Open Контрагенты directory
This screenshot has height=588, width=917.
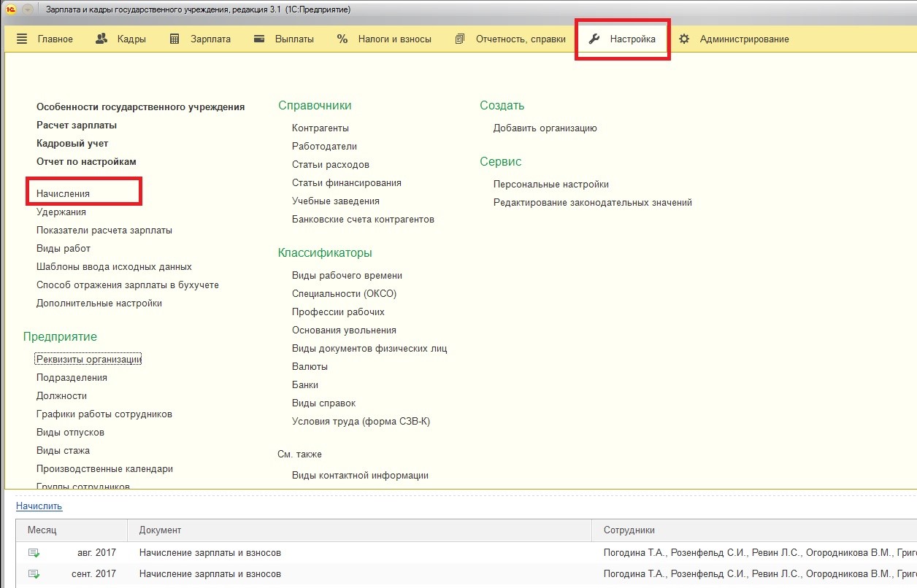(x=321, y=128)
